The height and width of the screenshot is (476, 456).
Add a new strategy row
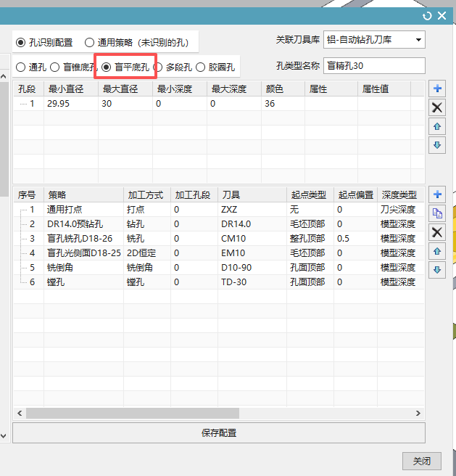coord(437,194)
